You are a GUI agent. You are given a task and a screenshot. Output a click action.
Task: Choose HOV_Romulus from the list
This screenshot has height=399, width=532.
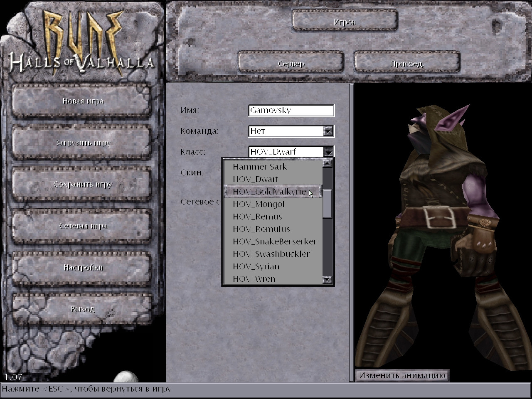click(273, 229)
